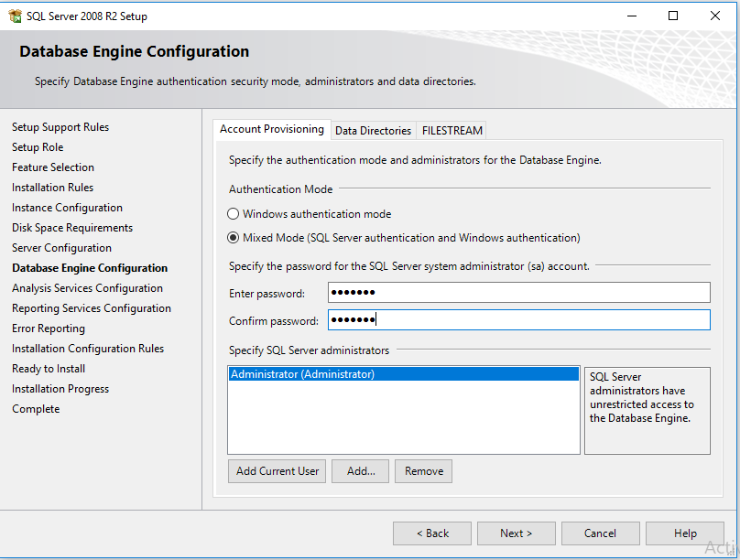Click Feature Selection step in sidebar
The height and width of the screenshot is (560, 740).
click(x=53, y=167)
